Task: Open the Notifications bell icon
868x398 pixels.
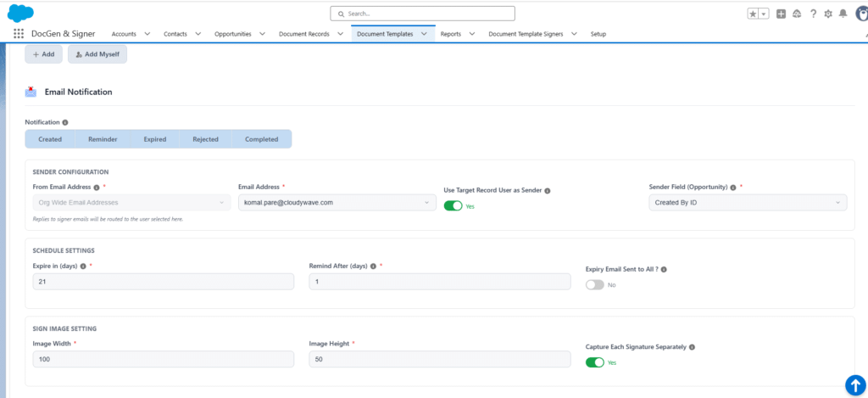Action: coord(843,14)
